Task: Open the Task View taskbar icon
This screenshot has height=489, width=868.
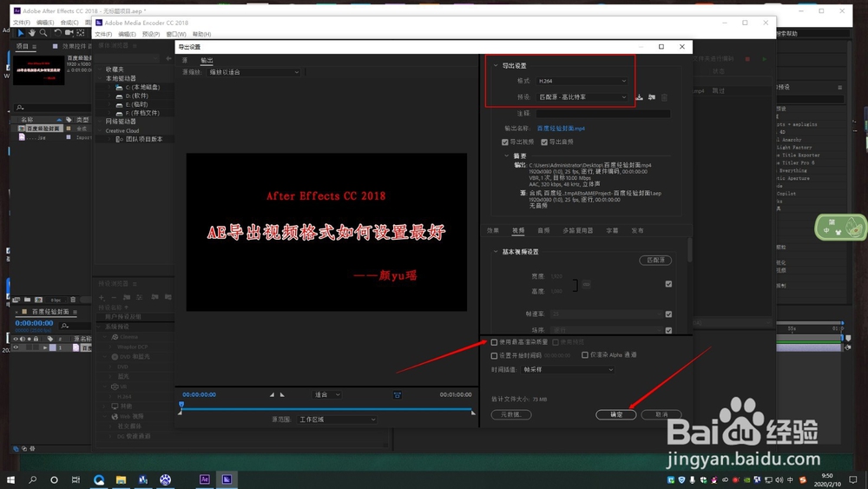Action: (76, 479)
